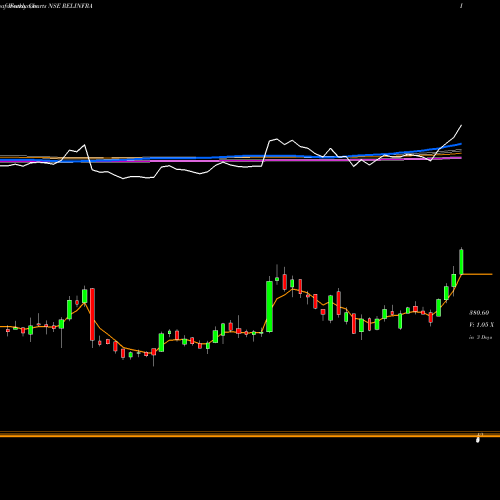This screenshot has height=500, width=500.
Task: Click the 'V: 1.05 X' volume label
Action: [x=481, y=325]
